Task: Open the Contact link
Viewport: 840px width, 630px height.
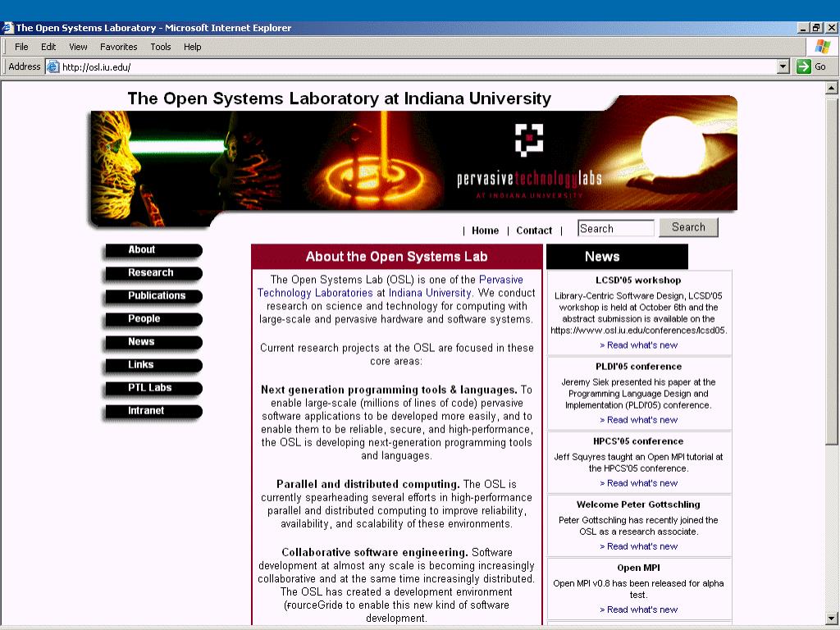Action: pyautogui.click(x=534, y=231)
